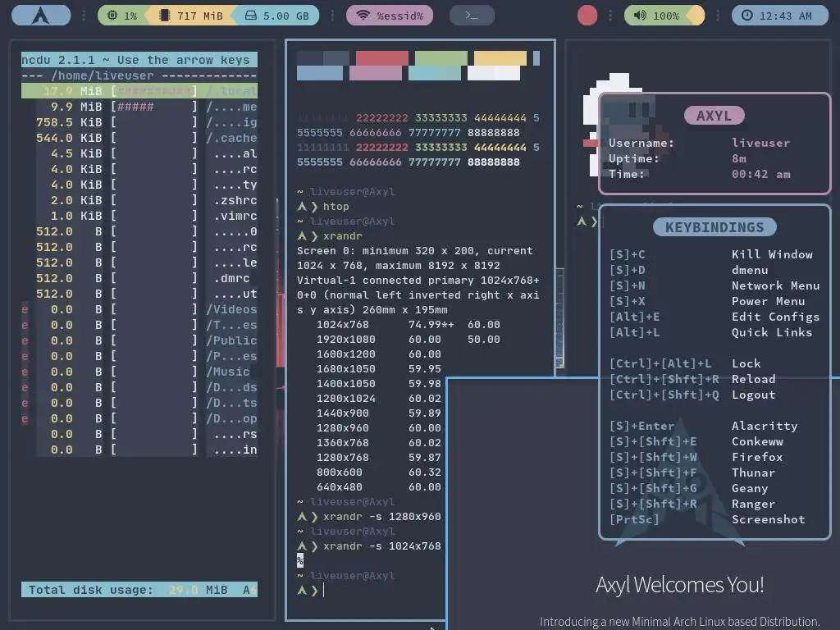Click the pink color block in terminal
The width and height of the screenshot is (840, 630).
376,73
